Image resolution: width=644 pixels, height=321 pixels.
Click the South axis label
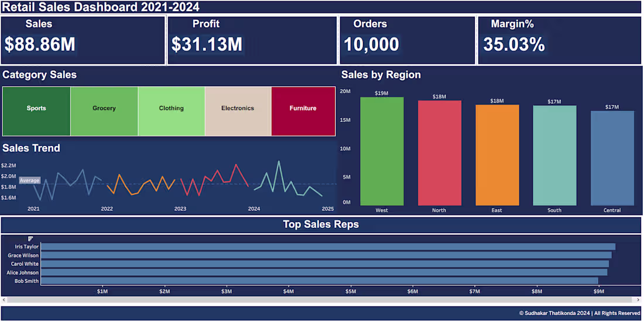pos(554,210)
